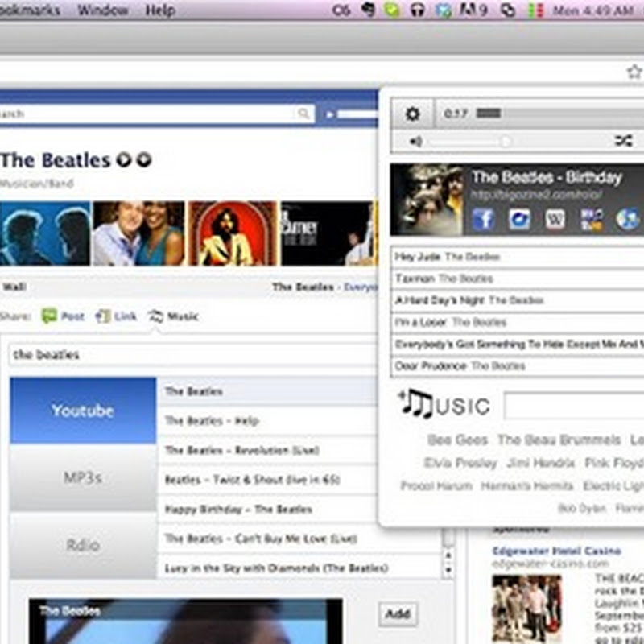Click the headphones menu bar icon
This screenshot has height=644, width=644.
point(417,10)
